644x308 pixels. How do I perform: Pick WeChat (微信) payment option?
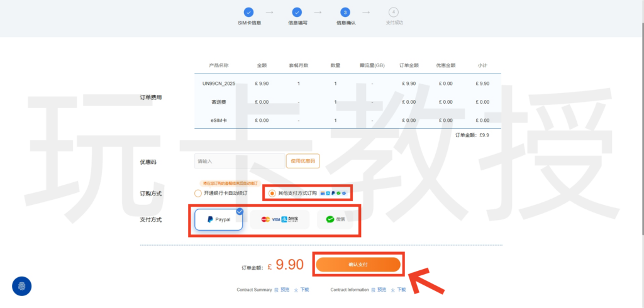click(x=335, y=219)
